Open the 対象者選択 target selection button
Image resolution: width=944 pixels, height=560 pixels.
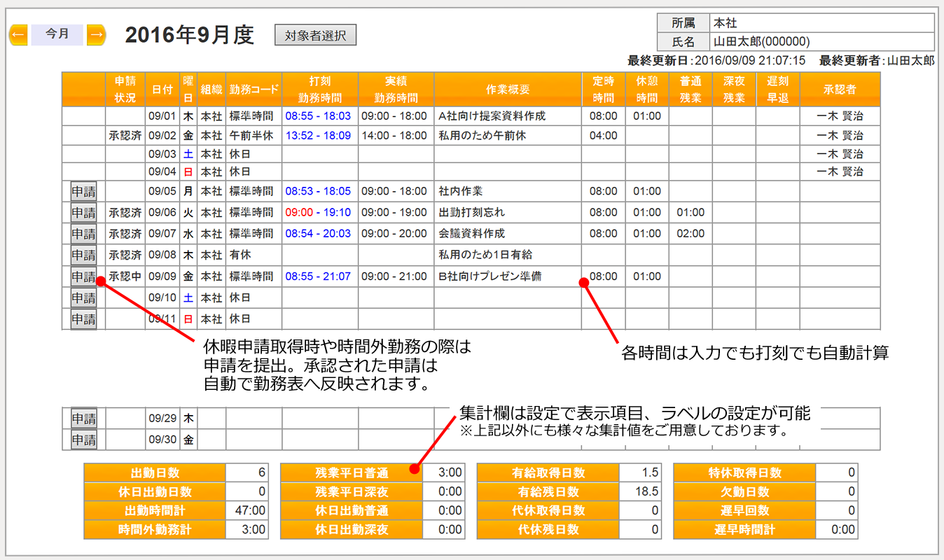315,35
